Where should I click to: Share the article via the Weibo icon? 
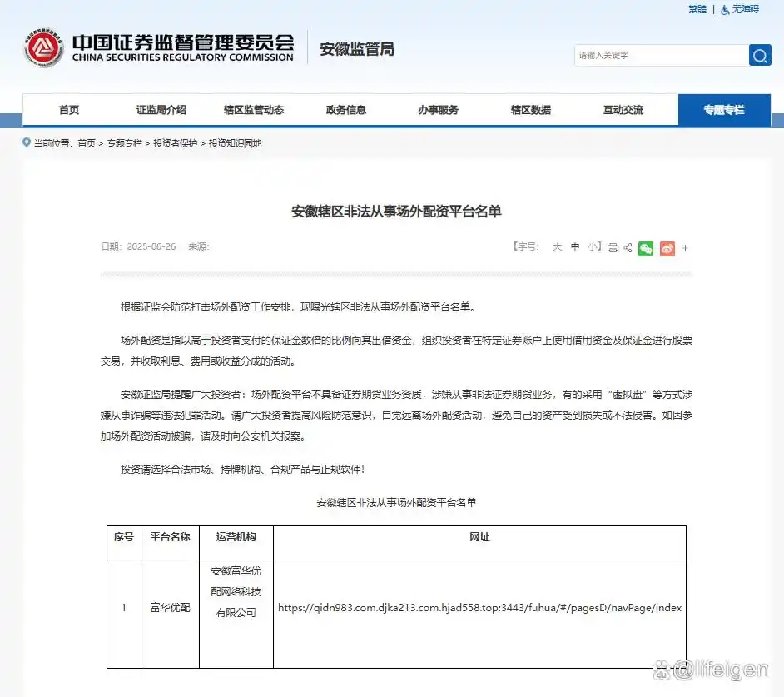667,248
